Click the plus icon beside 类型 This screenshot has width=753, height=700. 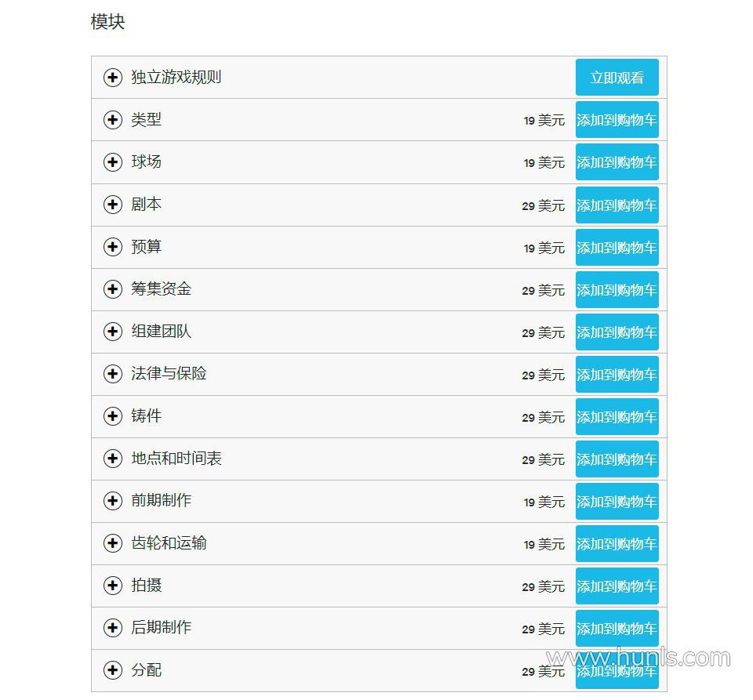113,120
